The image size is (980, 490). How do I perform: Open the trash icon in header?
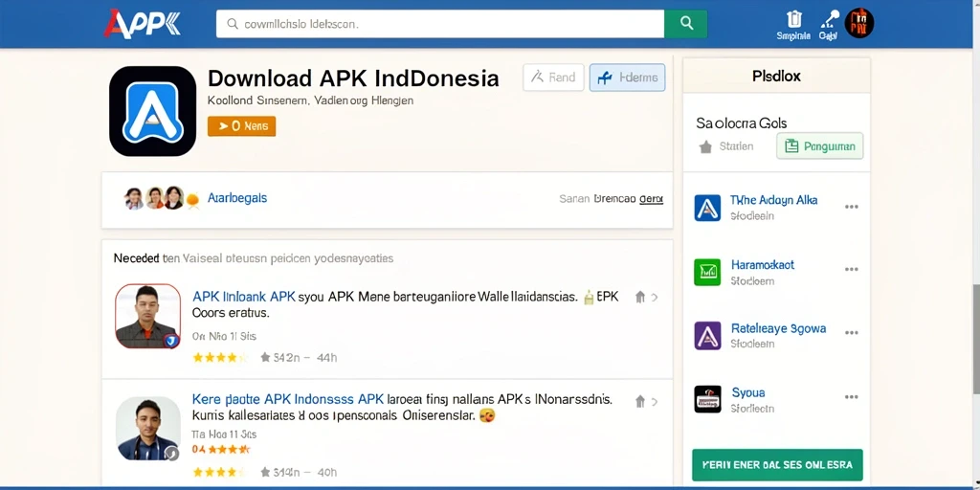pos(793,19)
